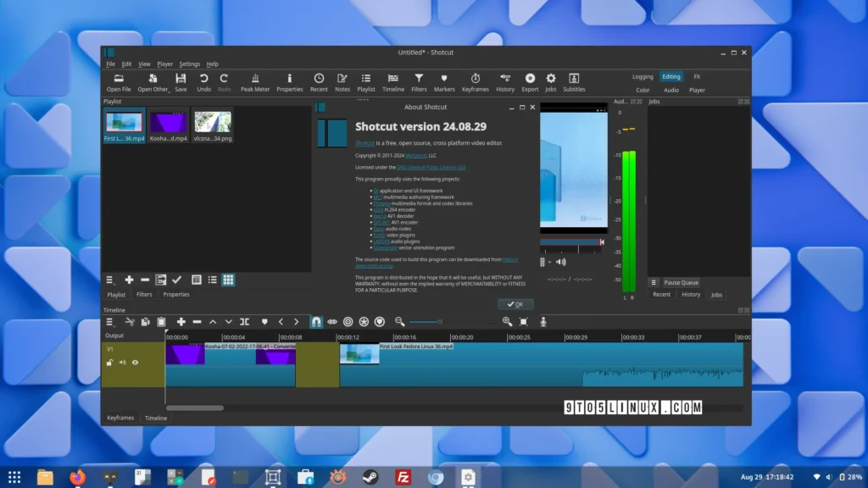Switch playlist to tiles list view
Image resolution: width=868 pixels, height=488 pixels.
click(x=212, y=280)
